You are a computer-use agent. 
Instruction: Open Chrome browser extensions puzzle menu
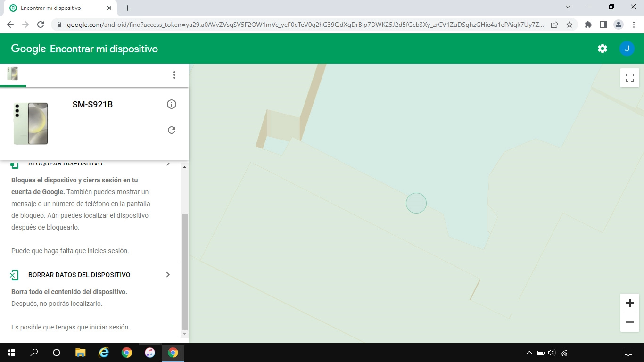point(588,24)
